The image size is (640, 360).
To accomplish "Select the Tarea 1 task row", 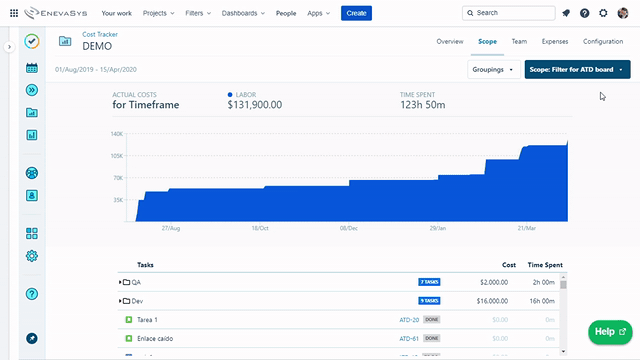I will (338, 320).
